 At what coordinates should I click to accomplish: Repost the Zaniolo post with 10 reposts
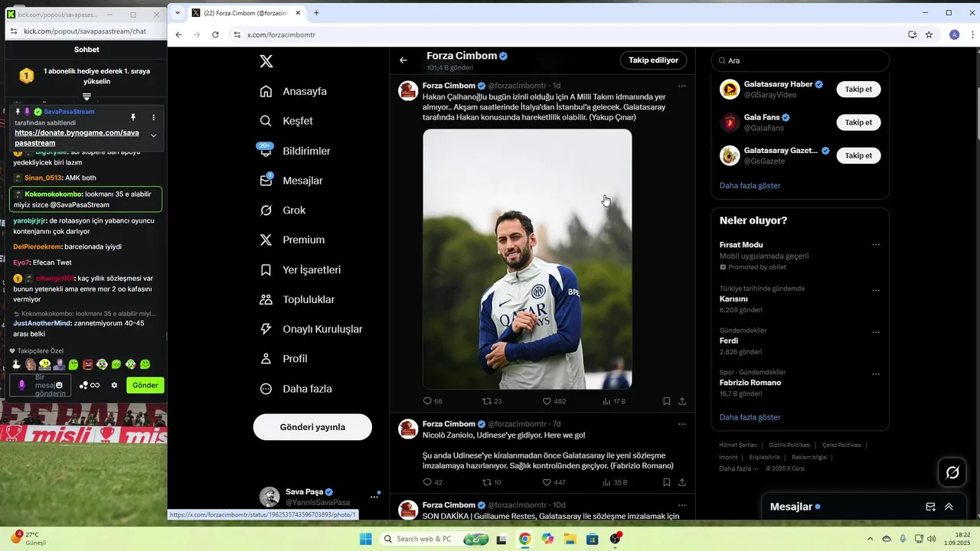[x=492, y=482]
